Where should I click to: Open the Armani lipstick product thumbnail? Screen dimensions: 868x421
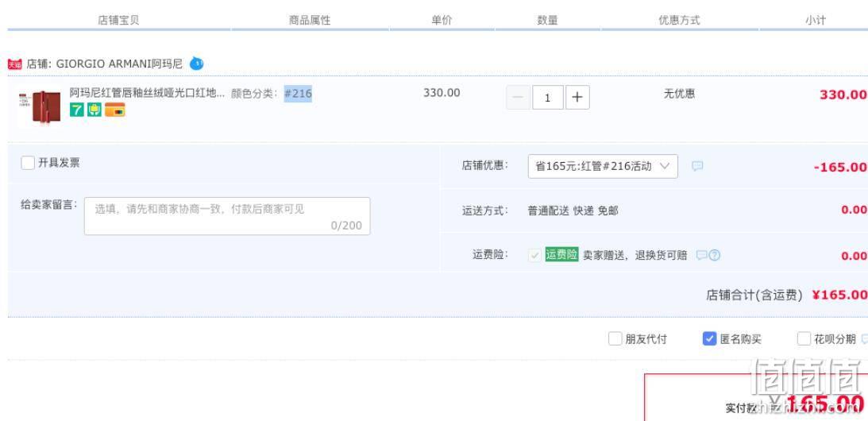pyautogui.click(x=39, y=106)
